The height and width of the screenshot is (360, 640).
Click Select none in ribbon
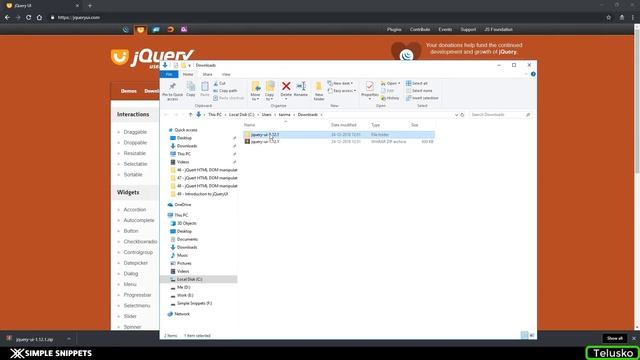click(419, 91)
